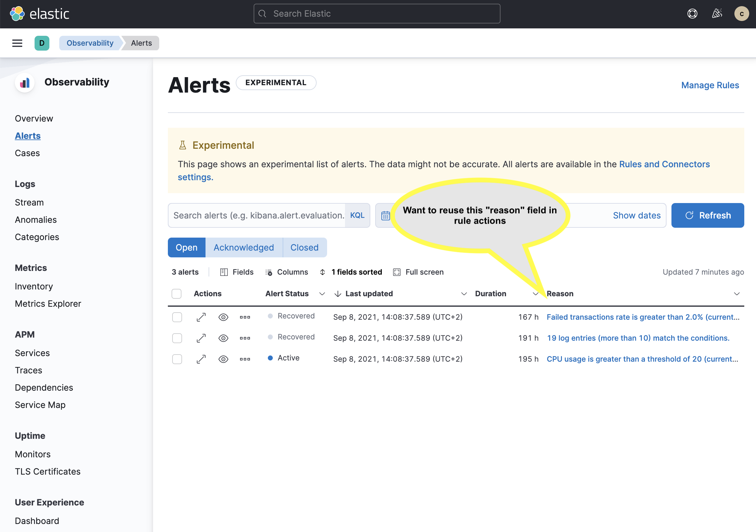Select all alerts with the header checkbox

(x=177, y=293)
